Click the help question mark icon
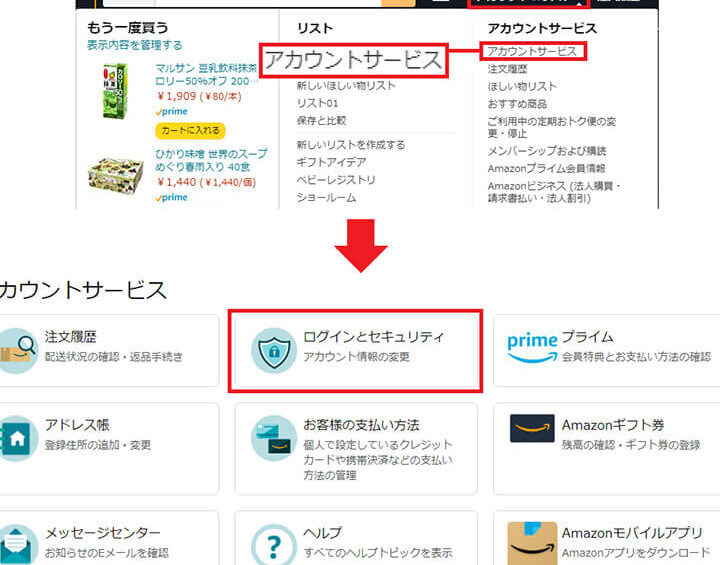 point(274,546)
